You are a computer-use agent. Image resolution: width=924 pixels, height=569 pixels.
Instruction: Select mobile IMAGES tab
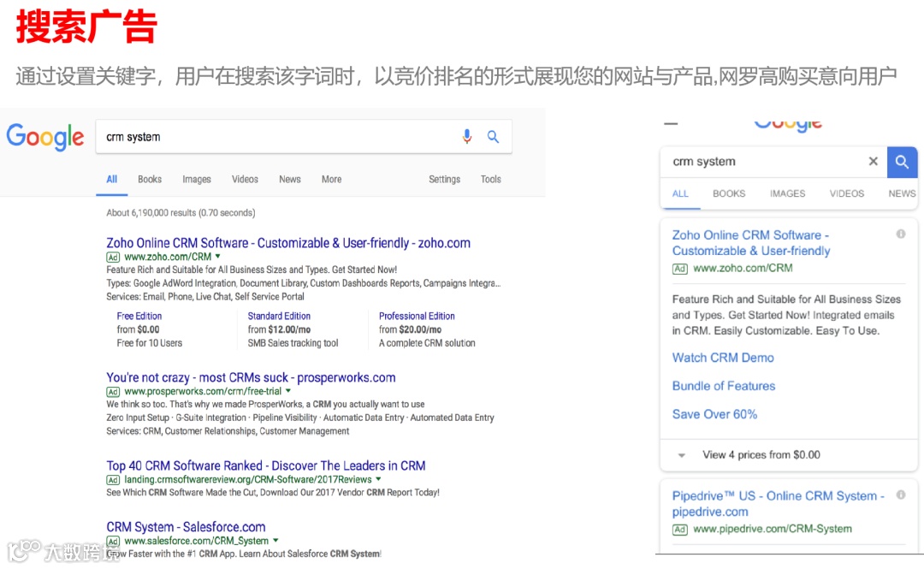click(x=787, y=193)
